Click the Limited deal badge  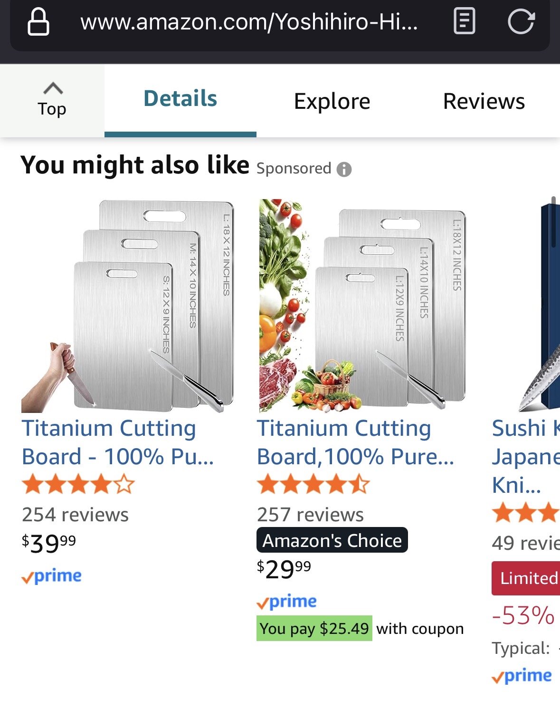(526, 578)
